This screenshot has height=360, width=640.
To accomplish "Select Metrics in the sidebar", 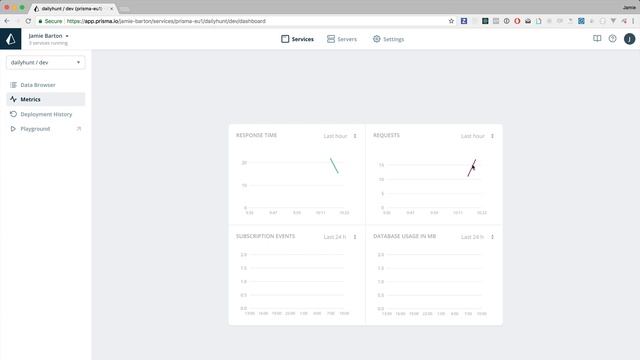I will pos(46,99).
